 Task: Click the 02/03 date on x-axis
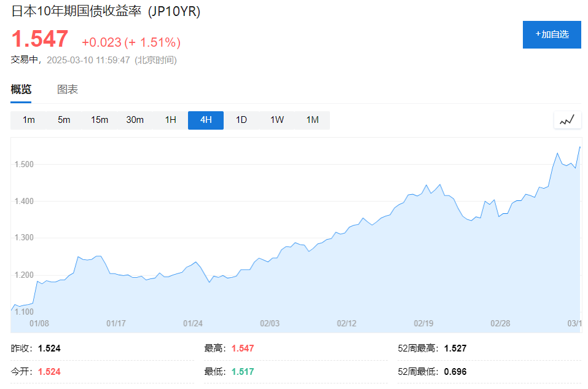(x=270, y=323)
